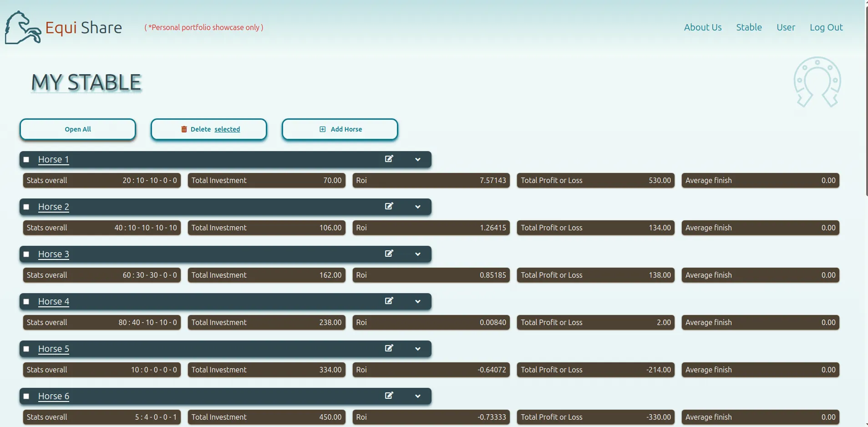The width and height of the screenshot is (868, 427).
Task: Tick the checkbox for Horse 5
Action: point(26,349)
